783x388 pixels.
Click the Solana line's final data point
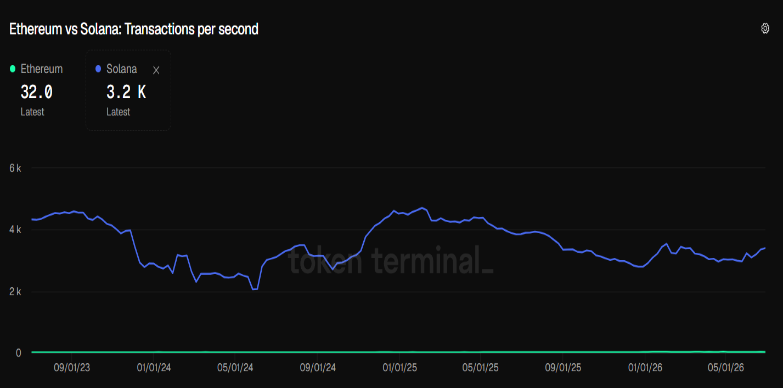point(765,248)
